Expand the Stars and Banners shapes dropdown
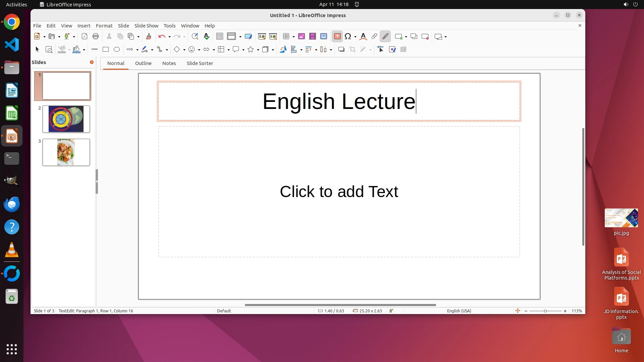 pos(258,50)
